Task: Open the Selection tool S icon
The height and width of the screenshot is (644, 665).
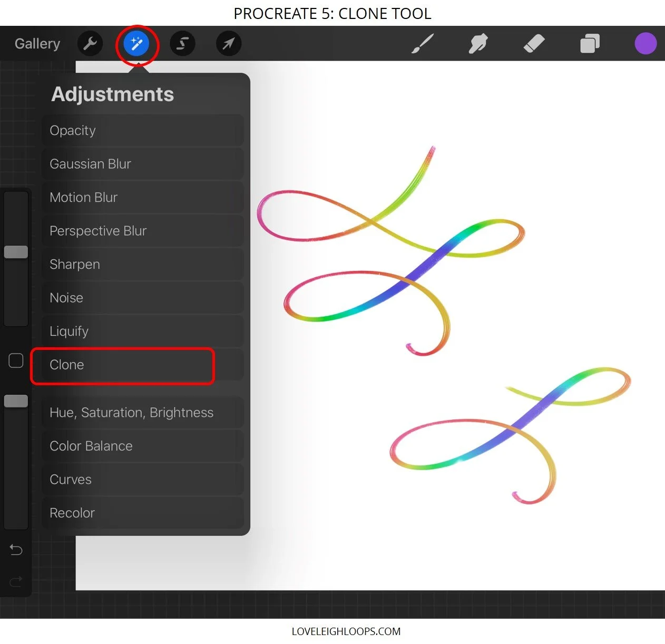Action: [182, 43]
